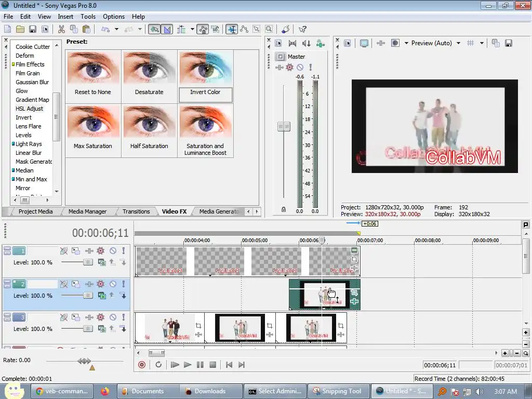Open the Insert menu
The image size is (532, 399).
(x=65, y=16)
